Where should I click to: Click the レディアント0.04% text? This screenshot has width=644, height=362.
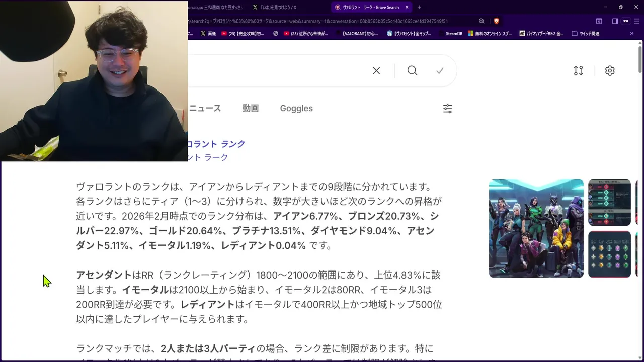[263, 245]
